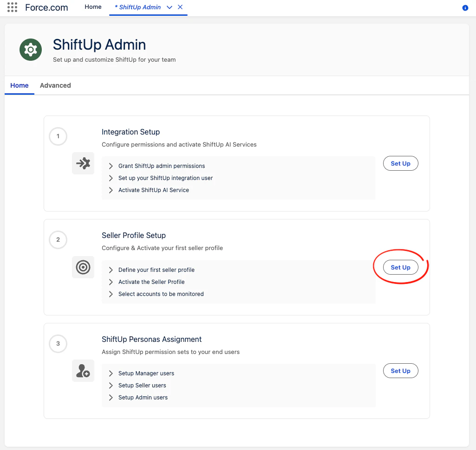Expand Activate the Seller Profile
Image resolution: width=476 pixels, height=450 pixels.
pyautogui.click(x=111, y=282)
